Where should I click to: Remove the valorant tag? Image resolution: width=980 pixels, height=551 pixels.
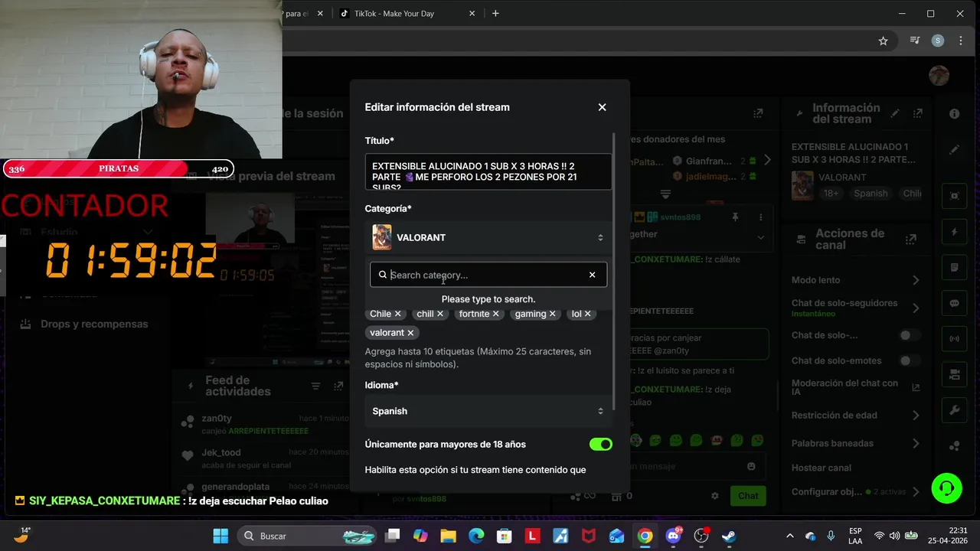410,333
